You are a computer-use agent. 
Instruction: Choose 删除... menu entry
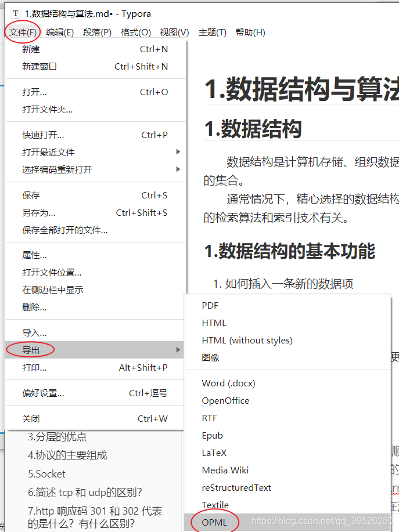tap(95, 307)
